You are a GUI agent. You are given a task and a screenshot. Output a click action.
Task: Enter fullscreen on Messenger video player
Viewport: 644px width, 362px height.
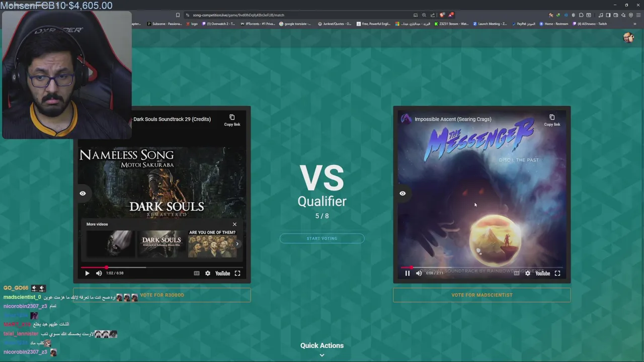click(x=557, y=273)
